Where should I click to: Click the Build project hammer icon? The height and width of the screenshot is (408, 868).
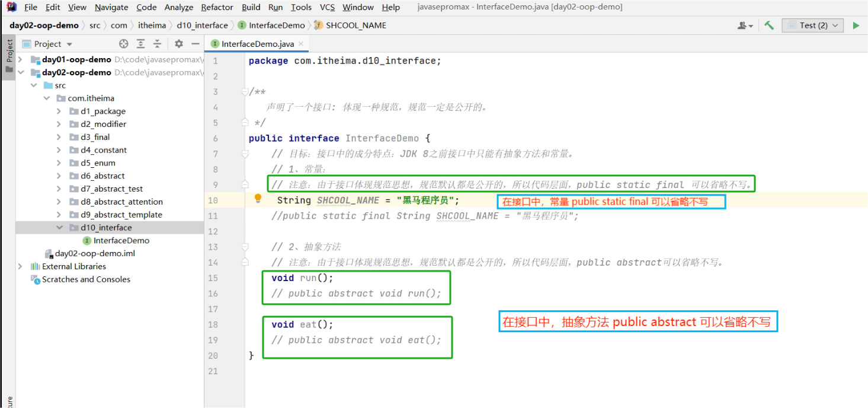pyautogui.click(x=769, y=26)
